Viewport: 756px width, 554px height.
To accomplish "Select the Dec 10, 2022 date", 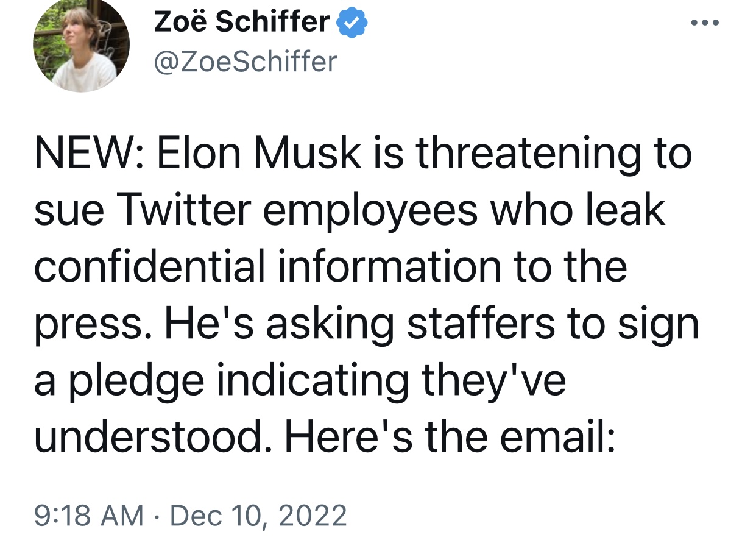I will (x=258, y=515).
